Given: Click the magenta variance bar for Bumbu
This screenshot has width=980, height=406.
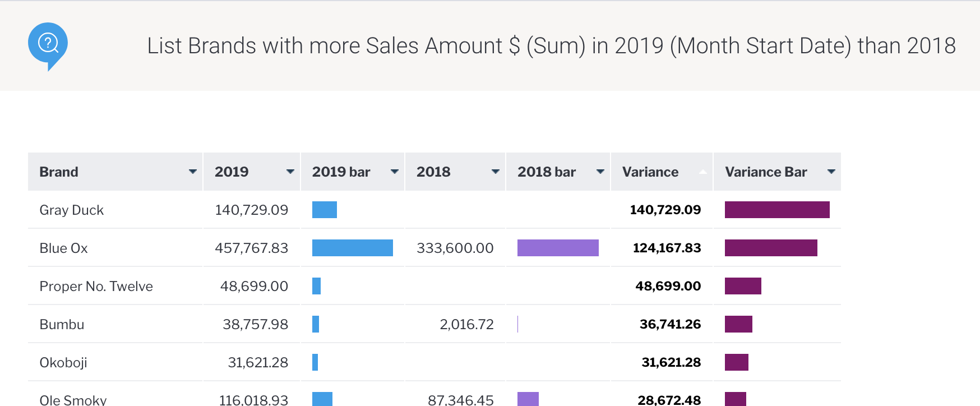Looking at the screenshot, I should (x=738, y=324).
